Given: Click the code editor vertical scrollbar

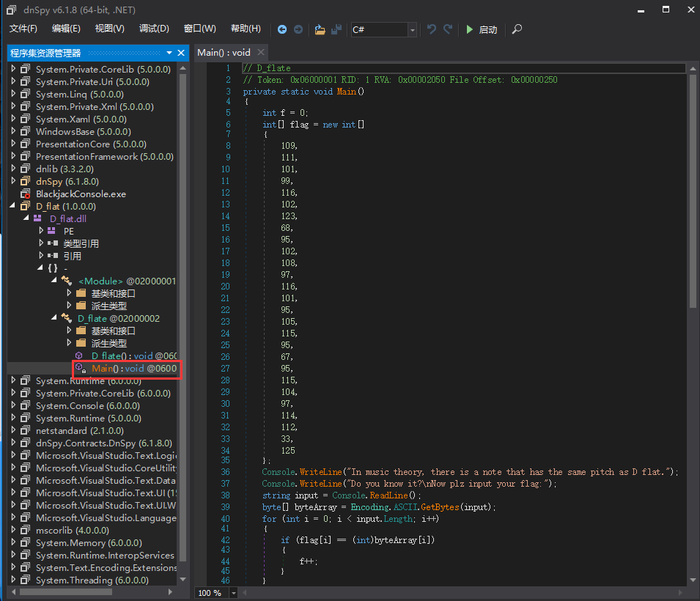Looking at the screenshot, I should point(693,191).
